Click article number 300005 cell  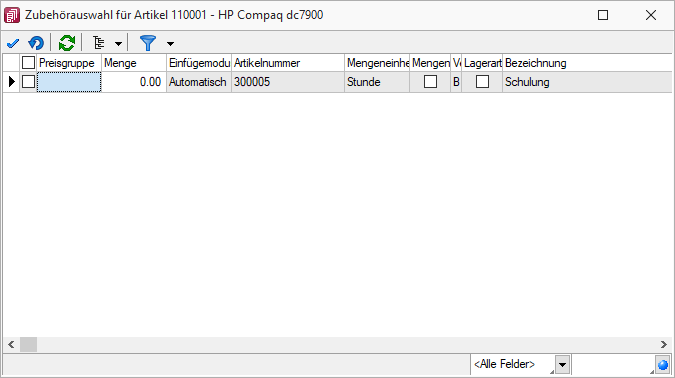[x=288, y=82]
